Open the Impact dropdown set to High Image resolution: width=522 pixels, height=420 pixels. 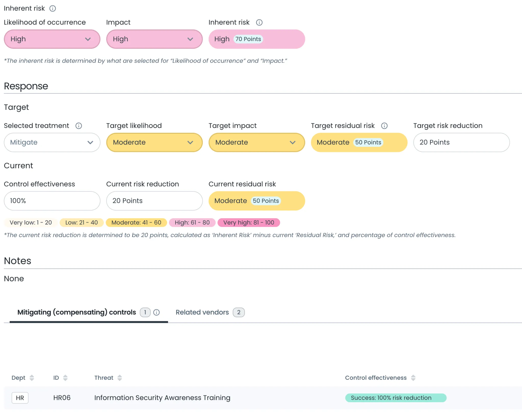[x=154, y=39]
